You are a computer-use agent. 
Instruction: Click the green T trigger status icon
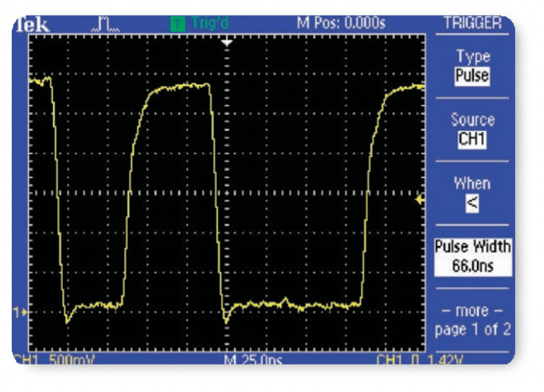click(x=177, y=24)
